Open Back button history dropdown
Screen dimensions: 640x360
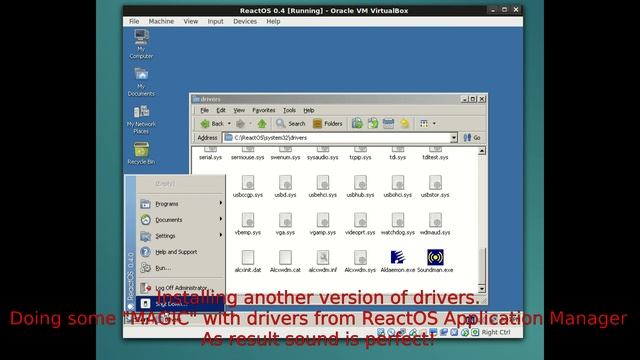click(x=229, y=123)
